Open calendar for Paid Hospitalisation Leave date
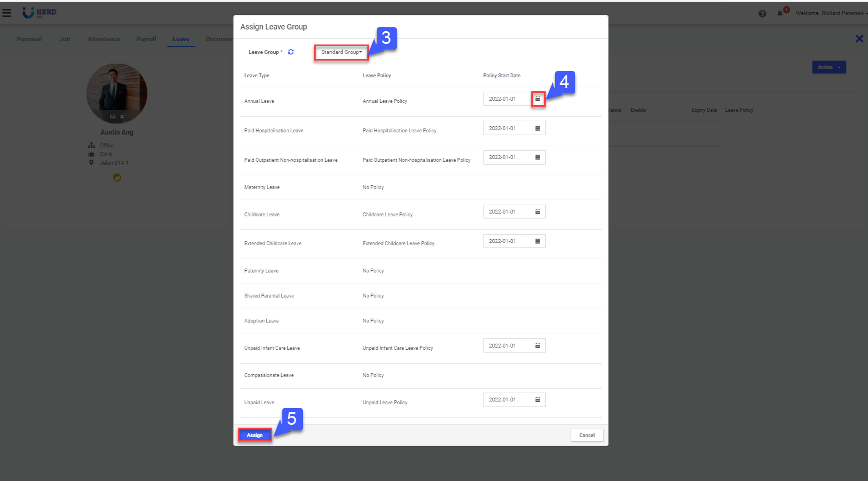 click(537, 128)
